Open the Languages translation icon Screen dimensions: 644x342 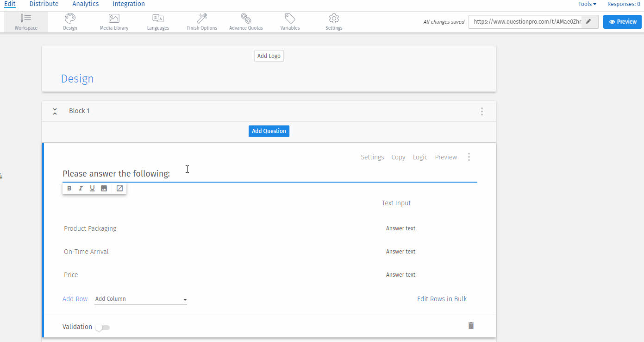pyautogui.click(x=158, y=19)
